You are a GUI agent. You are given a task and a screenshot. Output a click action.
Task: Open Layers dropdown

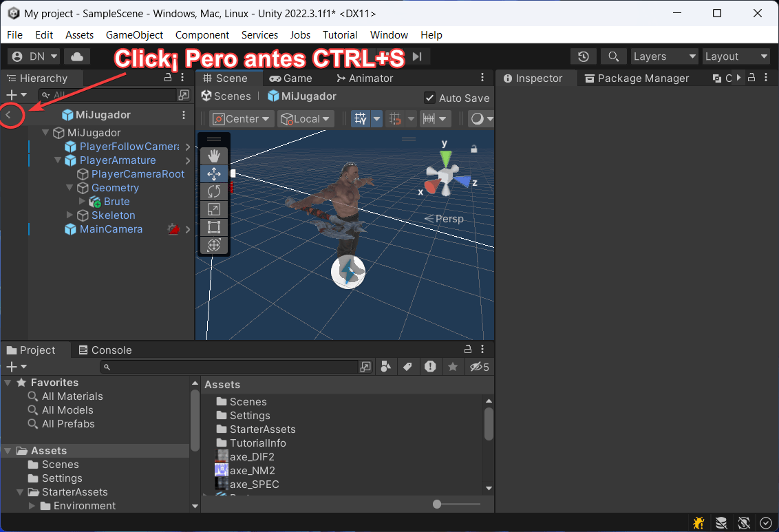[664, 56]
